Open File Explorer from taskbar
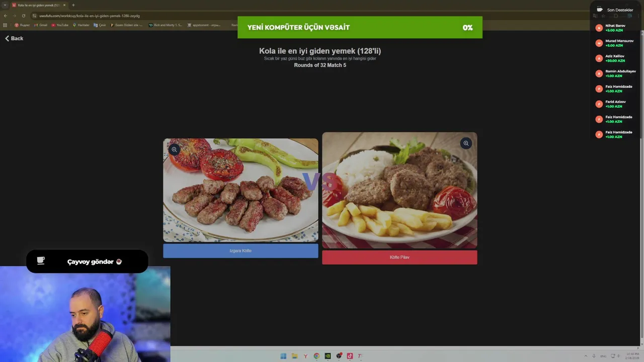The image size is (644, 362). tap(294, 356)
